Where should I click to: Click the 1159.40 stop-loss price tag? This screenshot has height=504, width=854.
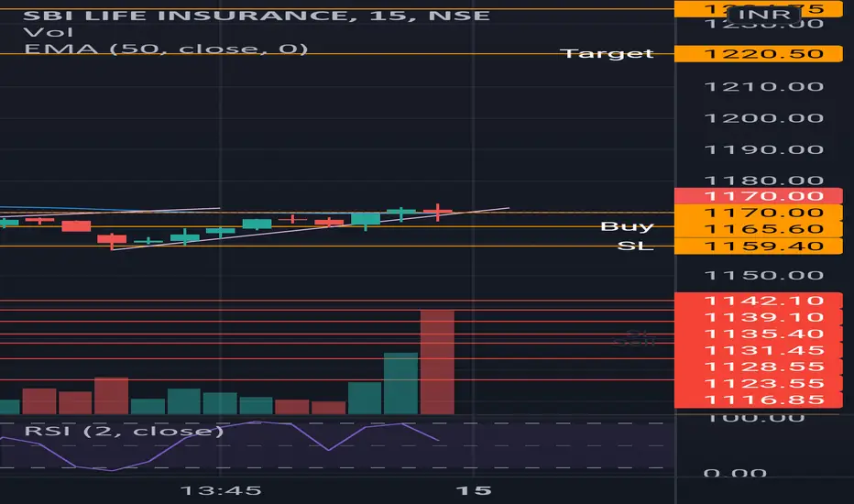758,247
